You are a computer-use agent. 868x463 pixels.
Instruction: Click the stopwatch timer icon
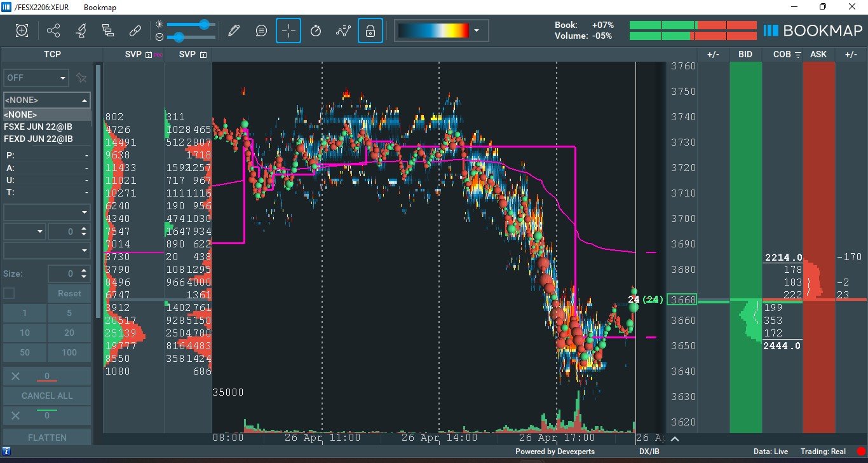316,31
